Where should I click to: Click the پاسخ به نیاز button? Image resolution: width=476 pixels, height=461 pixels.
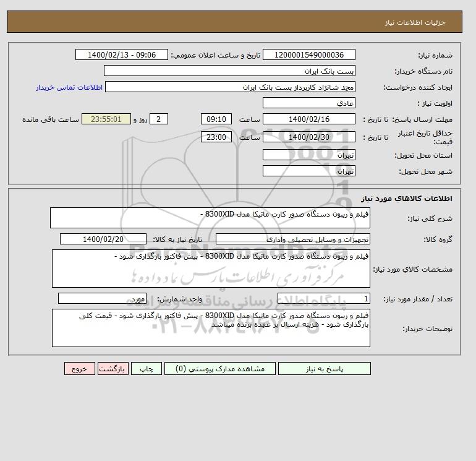(324, 368)
